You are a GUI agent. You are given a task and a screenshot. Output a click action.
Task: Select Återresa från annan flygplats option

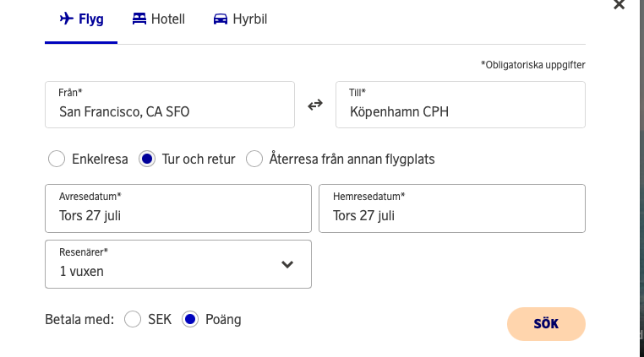click(x=254, y=159)
